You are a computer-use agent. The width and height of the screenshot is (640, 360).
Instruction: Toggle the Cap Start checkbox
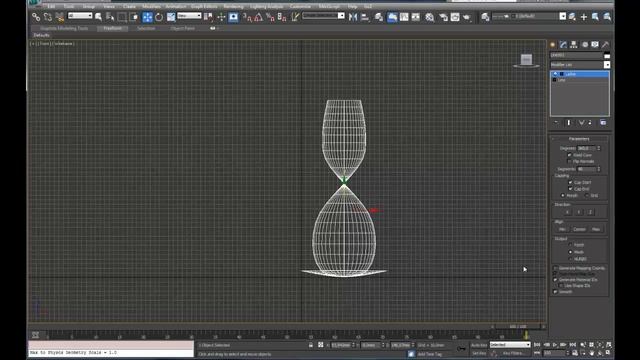pos(570,182)
